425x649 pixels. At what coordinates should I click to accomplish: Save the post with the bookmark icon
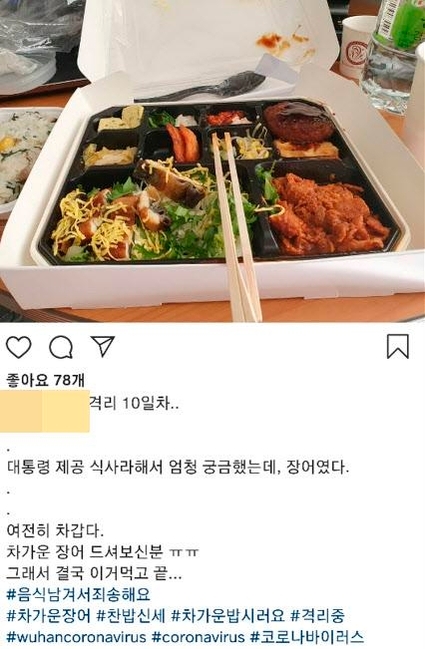pyautogui.click(x=398, y=346)
